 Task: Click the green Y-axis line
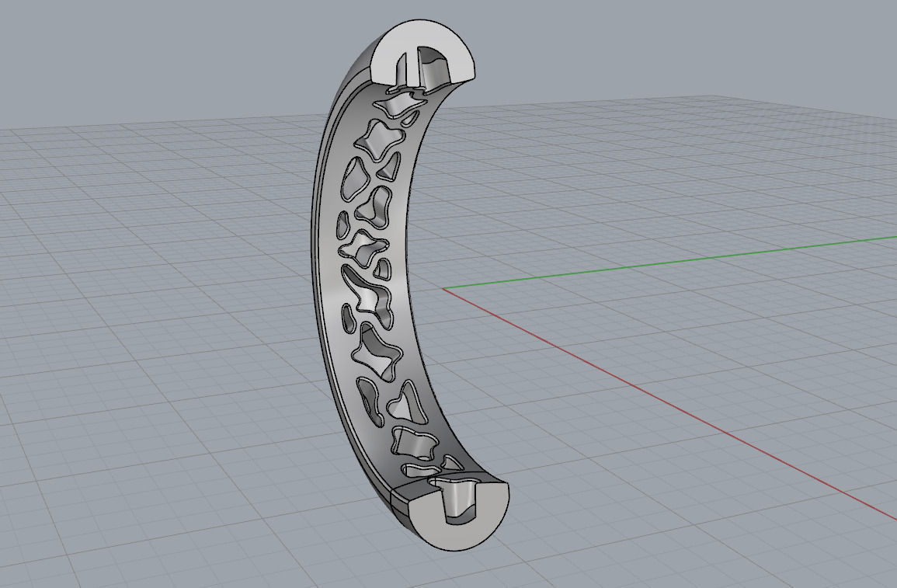click(669, 263)
